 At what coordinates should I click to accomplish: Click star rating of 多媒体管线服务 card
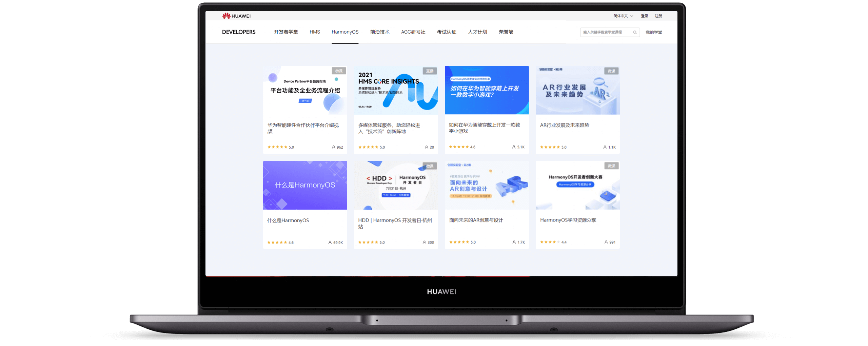pyautogui.click(x=371, y=147)
